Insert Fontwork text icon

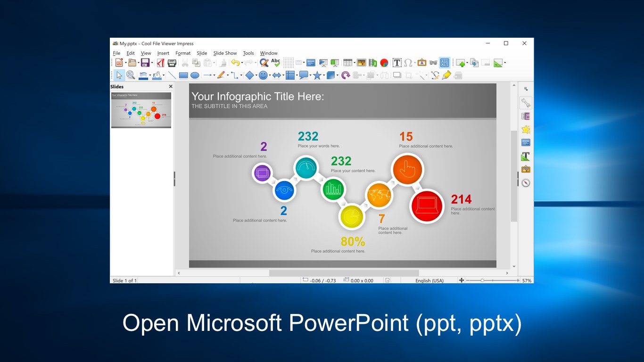point(422,62)
